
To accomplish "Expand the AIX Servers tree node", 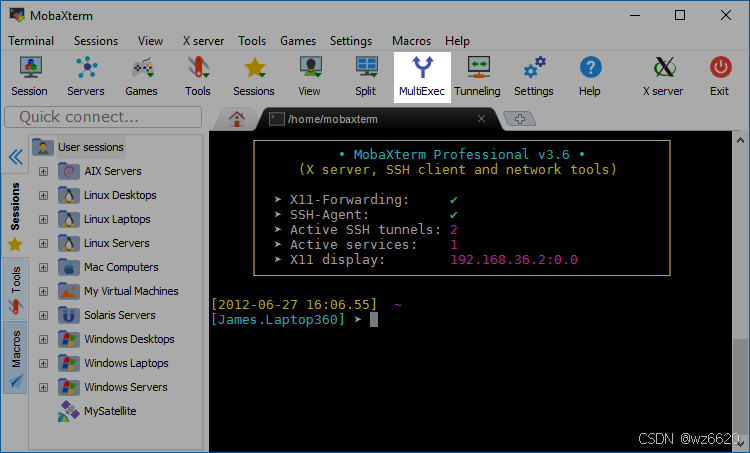I will (x=44, y=171).
